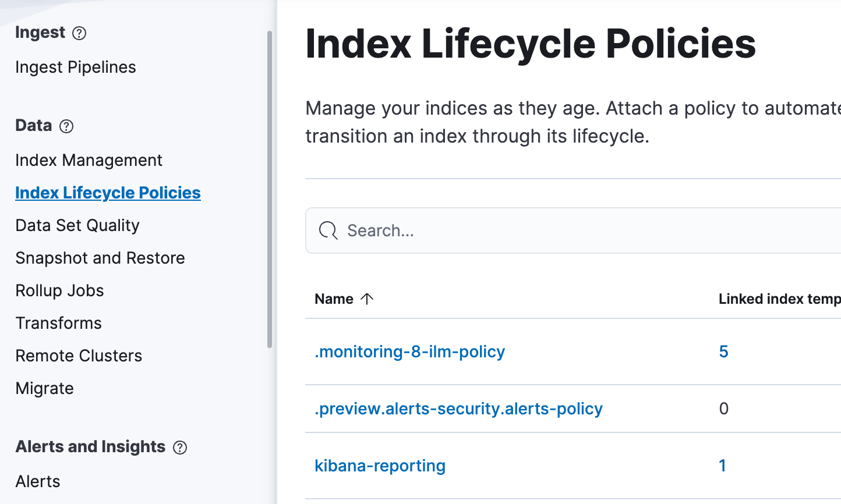This screenshot has width=841, height=504.
Task: Go to Index Management
Action: pyautogui.click(x=89, y=160)
